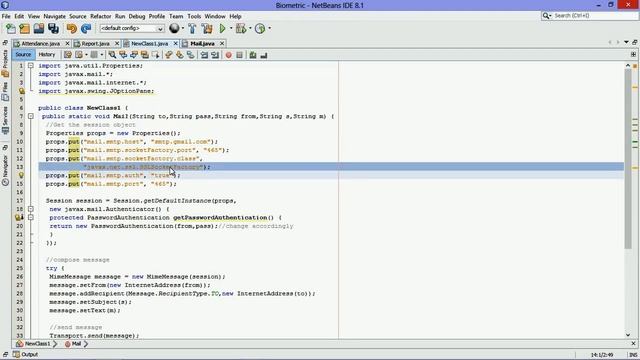
Task: Click Toggle Bookmark icon
Action: tap(191, 55)
